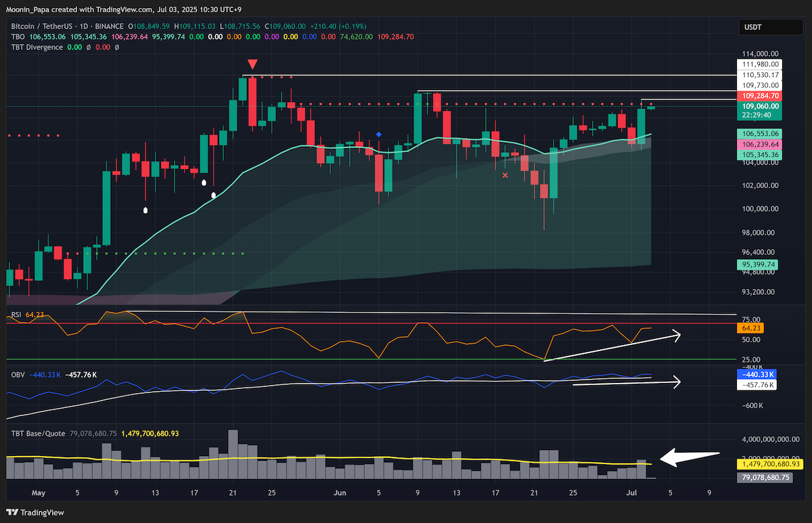Click the RSI indicator label

16,315
